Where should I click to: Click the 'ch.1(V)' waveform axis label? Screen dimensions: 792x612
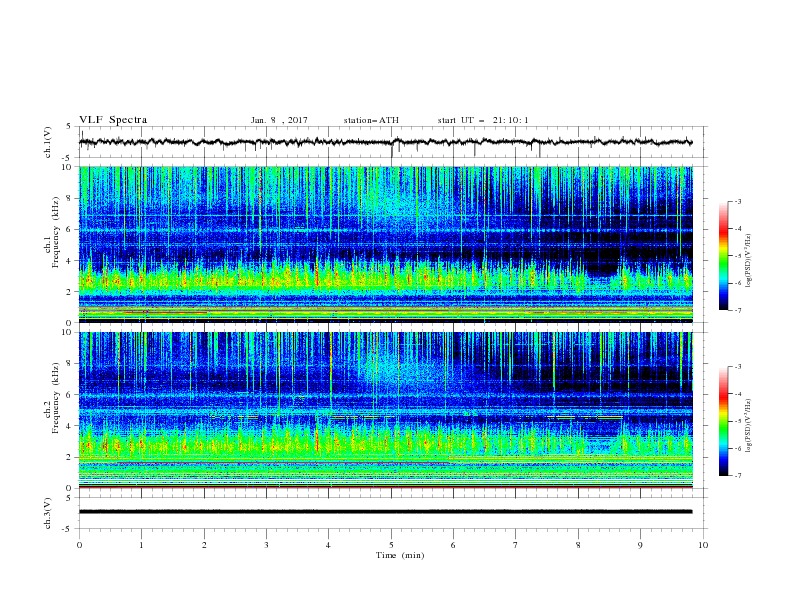[x=48, y=142]
